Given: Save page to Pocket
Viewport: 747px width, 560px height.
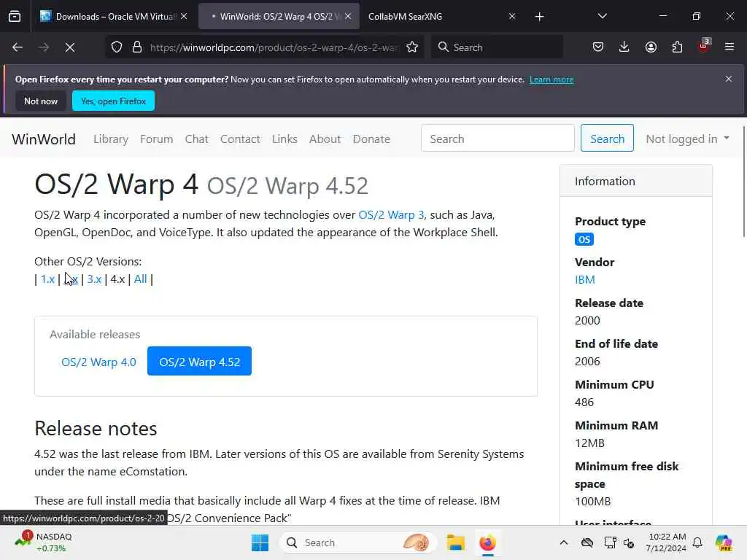Looking at the screenshot, I should 598,47.
